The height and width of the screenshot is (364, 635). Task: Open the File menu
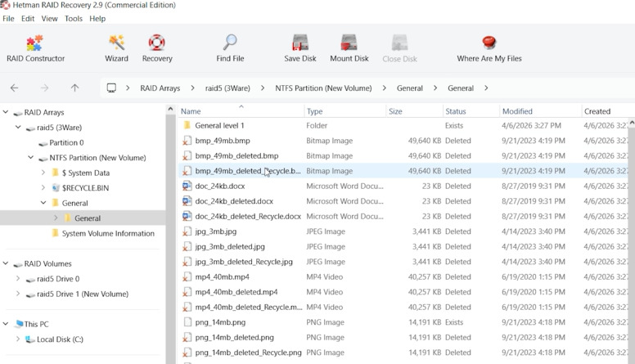(8, 19)
